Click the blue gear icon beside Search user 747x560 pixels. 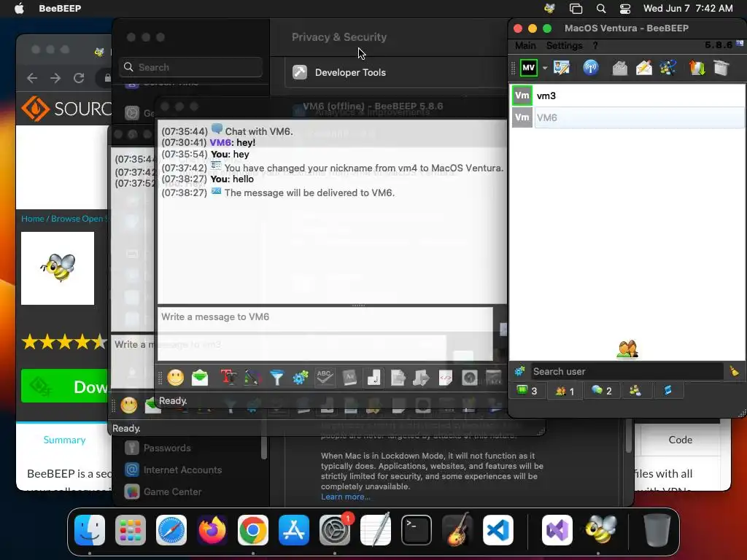519,371
